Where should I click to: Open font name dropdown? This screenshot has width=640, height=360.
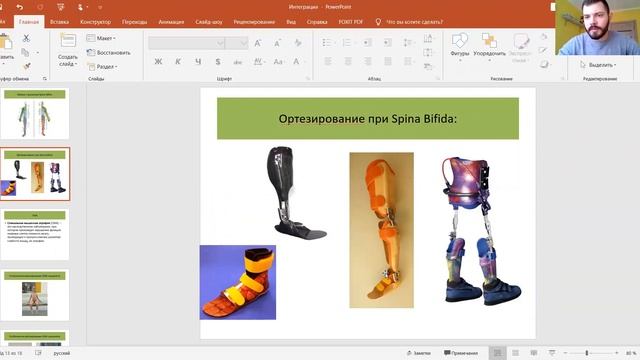220,43
